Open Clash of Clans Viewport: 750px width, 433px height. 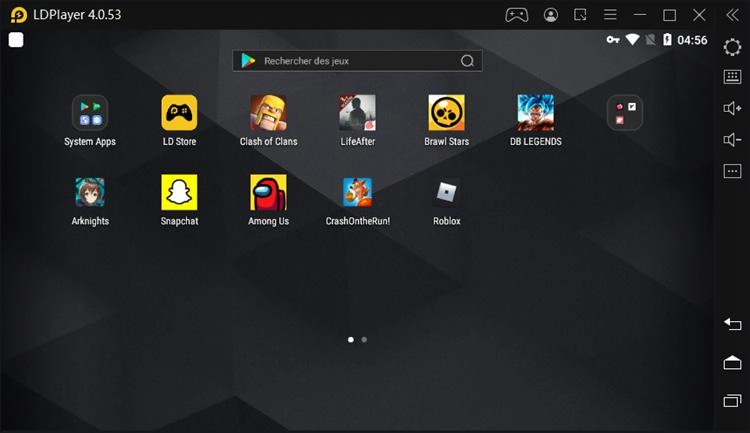click(268, 113)
